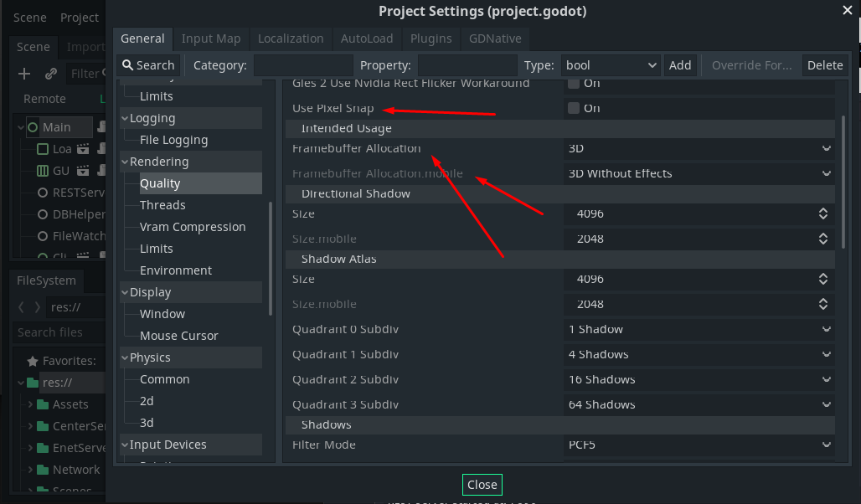
Task: Open the Quadrant 0 Subdiv dropdown
Action: 695,329
